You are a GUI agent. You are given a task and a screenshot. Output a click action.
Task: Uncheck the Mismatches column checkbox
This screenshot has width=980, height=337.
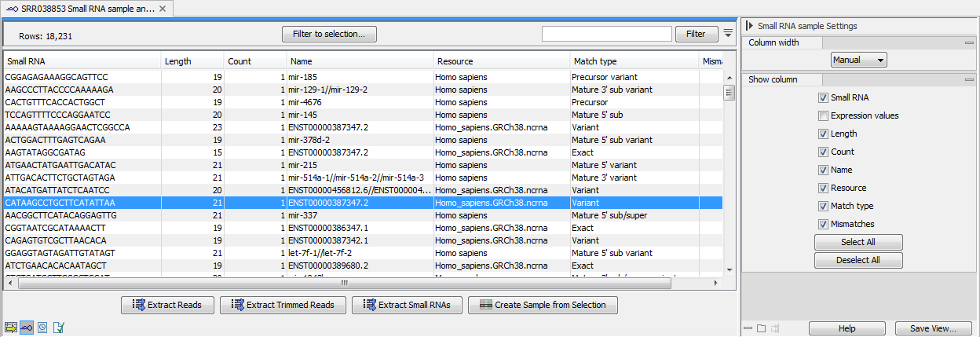pos(823,224)
